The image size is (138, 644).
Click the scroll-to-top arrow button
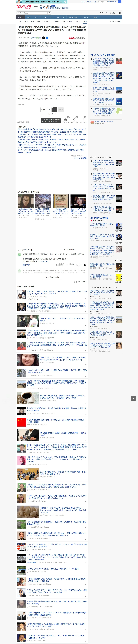[133, 398]
